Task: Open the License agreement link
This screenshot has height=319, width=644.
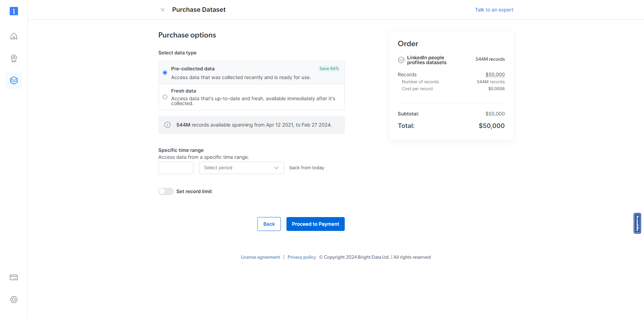Action: 260,257
